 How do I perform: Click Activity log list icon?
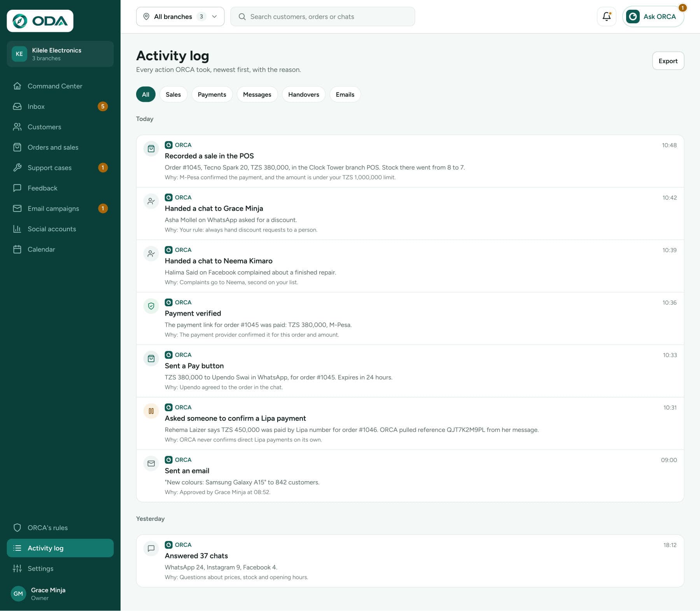click(17, 548)
